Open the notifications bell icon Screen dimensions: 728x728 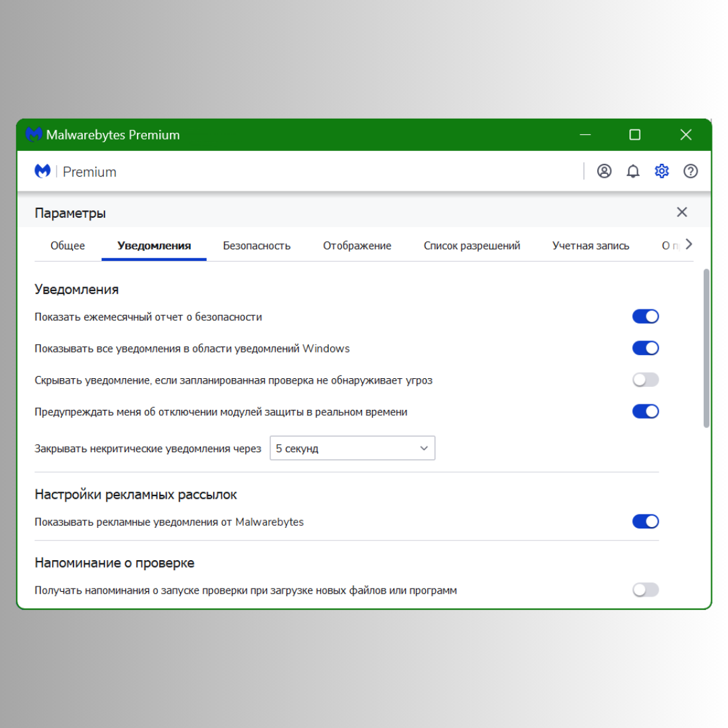pos(633,171)
